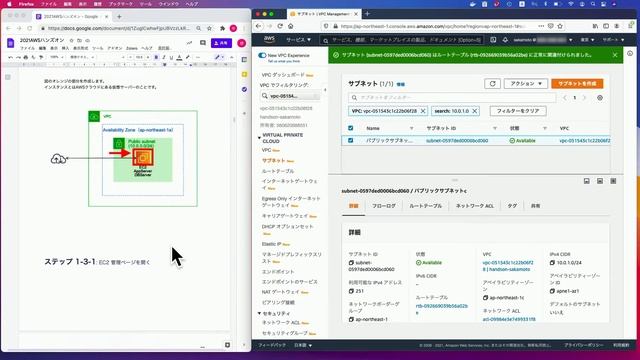Print the Google Docs document
The width and height of the screenshot is (640, 360).
pyautogui.click(x=26, y=57)
